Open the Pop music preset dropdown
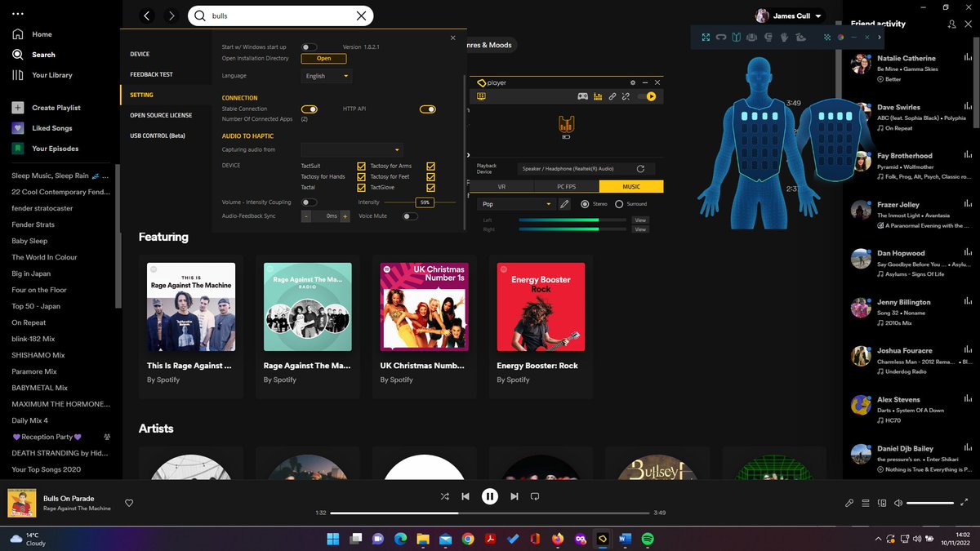The image size is (980, 551). tap(516, 204)
